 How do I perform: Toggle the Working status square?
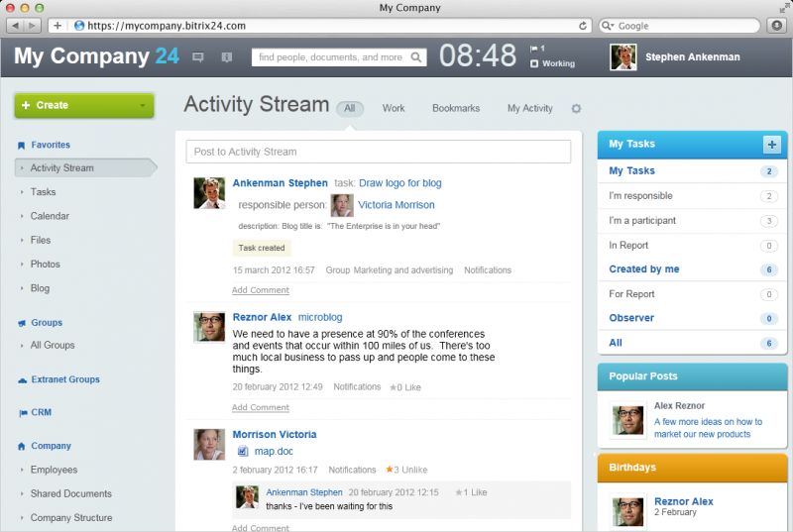click(534, 63)
